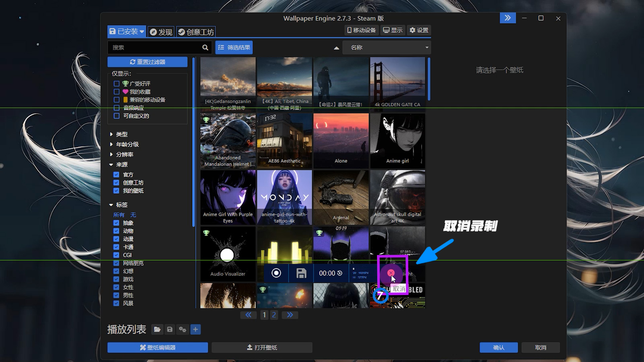
Task: Go to page 1
Action: coord(264,315)
